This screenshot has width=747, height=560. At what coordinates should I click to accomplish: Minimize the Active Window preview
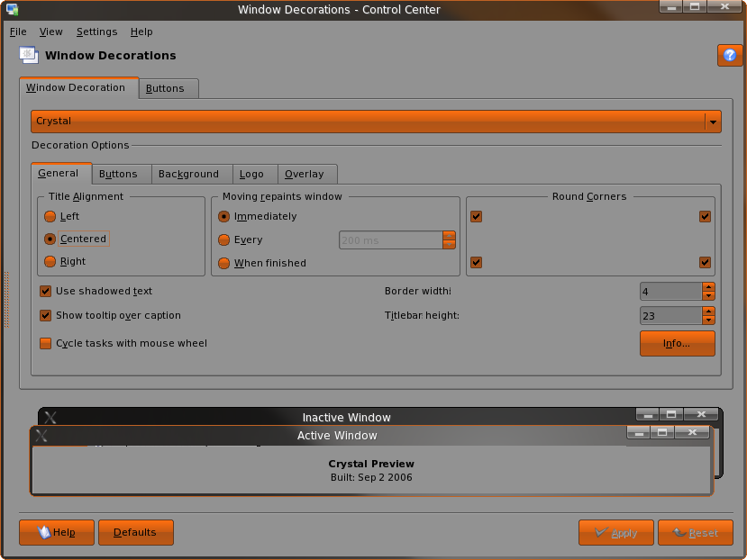(x=639, y=432)
